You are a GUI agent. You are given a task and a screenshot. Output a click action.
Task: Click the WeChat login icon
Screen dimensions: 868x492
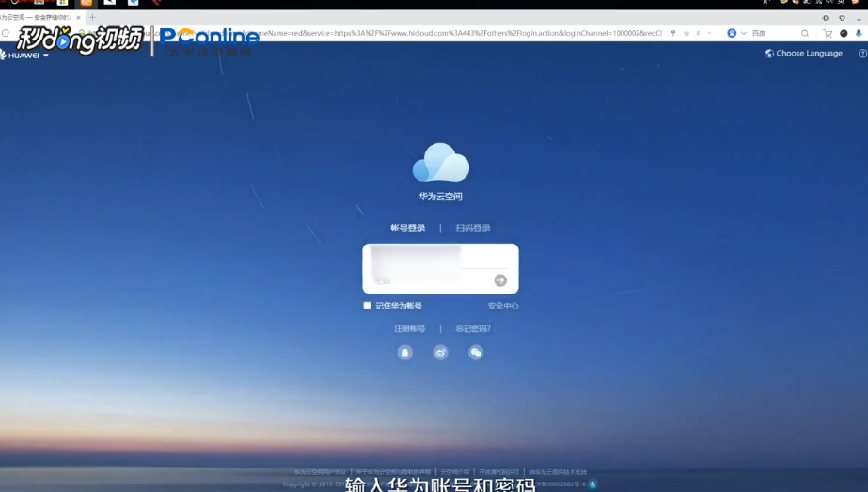476,353
